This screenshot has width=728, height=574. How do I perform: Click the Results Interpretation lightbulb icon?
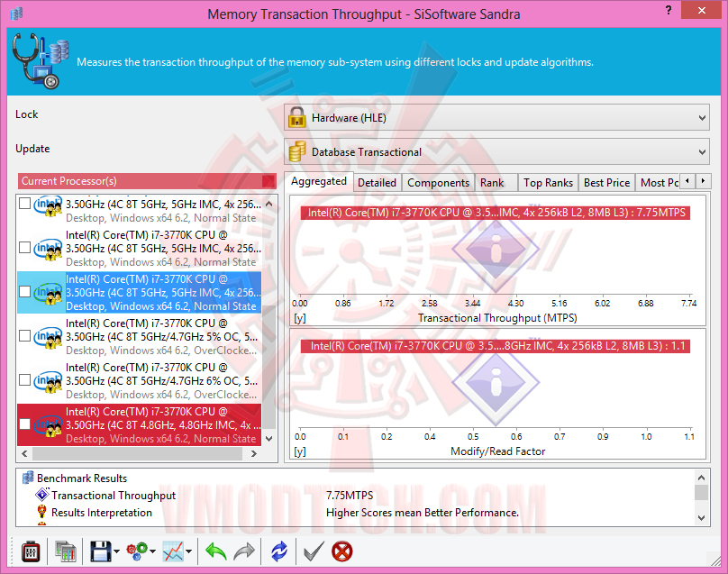[x=41, y=512]
